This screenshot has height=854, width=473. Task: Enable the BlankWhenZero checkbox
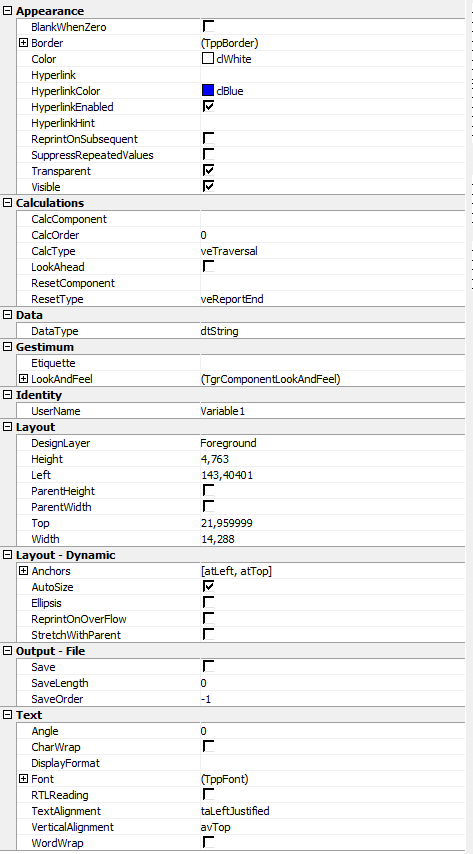pos(208,26)
